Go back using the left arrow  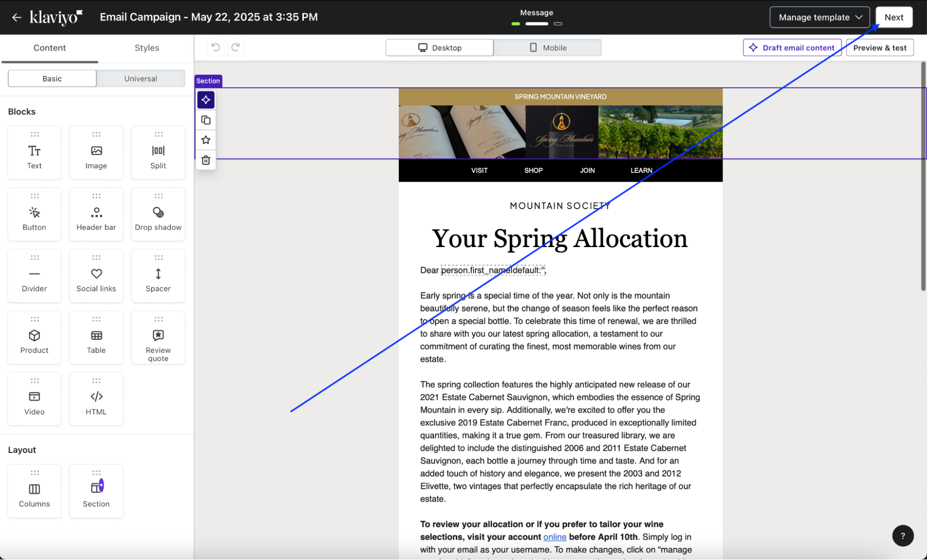click(x=17, y=17)
